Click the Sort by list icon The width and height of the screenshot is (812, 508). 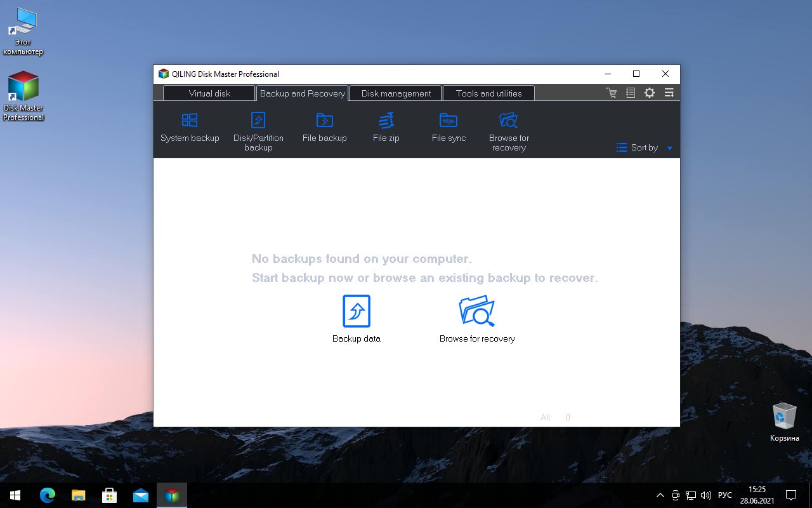click(622, 147)
